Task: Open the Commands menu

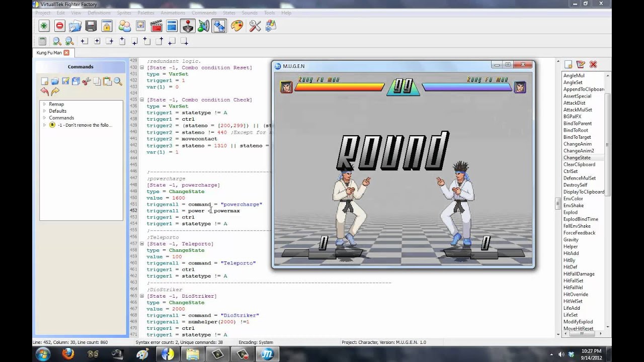Action: pos(204,13)
